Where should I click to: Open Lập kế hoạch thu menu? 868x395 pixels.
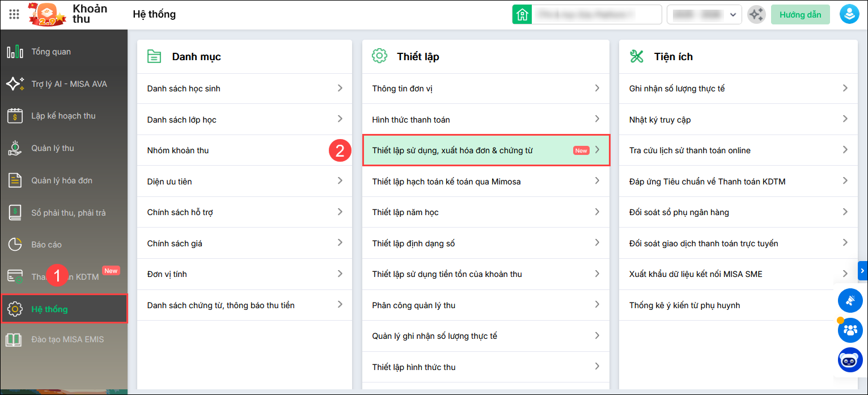(x=63, y=116)
